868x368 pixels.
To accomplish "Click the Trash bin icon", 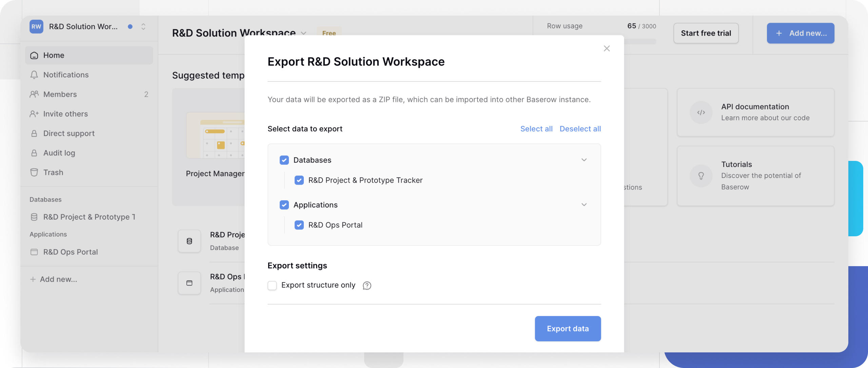I will point(34,172).
